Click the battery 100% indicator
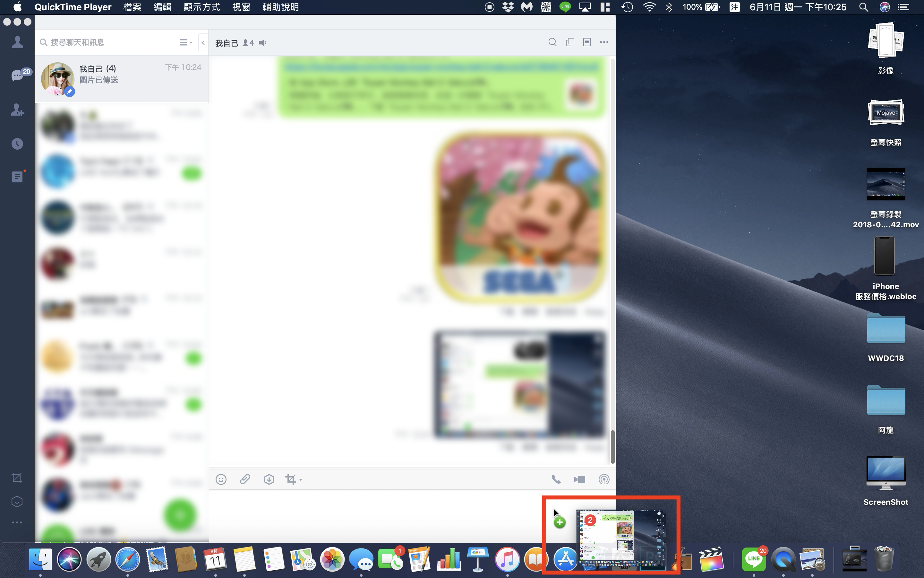The height and width of the screenshot is (578, 924). coord(701,7)
